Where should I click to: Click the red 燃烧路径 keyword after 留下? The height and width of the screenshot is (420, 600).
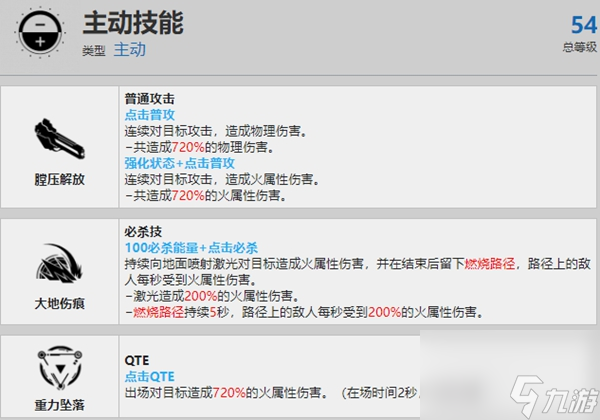[490, 264]
